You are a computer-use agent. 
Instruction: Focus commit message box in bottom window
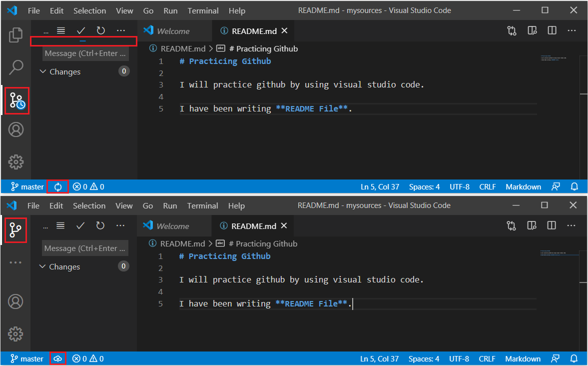(x=85, y=248)
